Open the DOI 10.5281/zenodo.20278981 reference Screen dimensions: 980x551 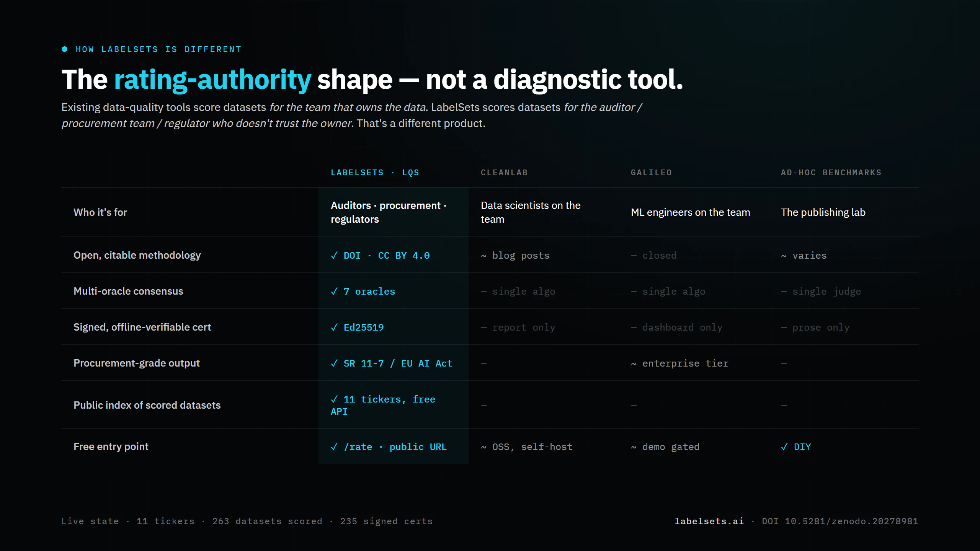840,521
